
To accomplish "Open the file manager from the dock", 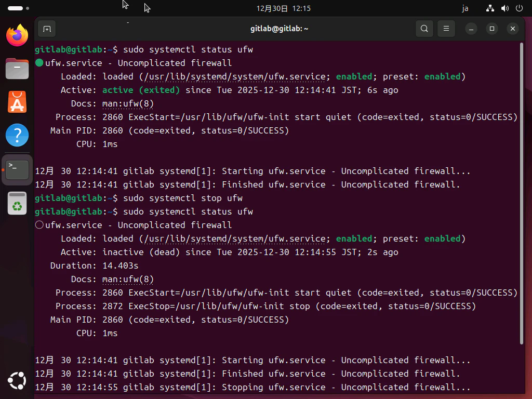I will tap(17, 68).
